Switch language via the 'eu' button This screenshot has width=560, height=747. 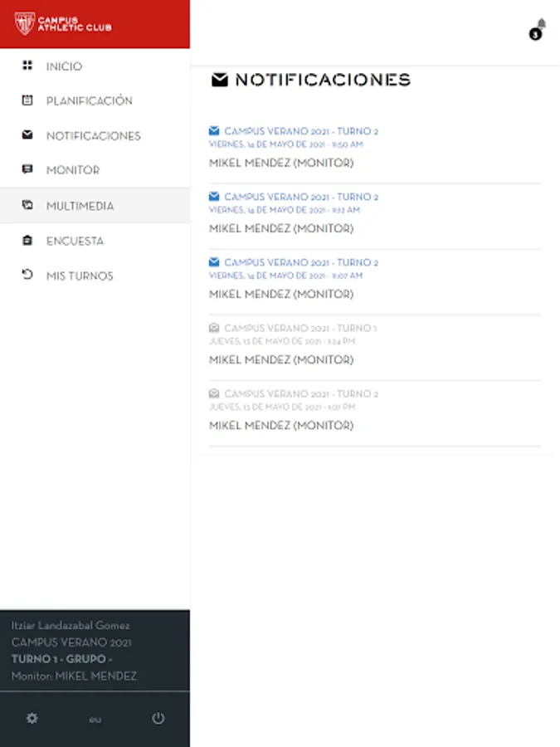click(x=95, y=720)
